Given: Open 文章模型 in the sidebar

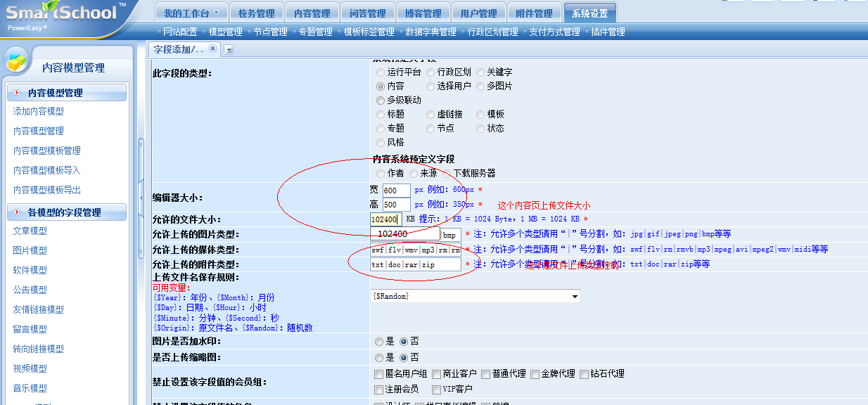Looking at the screenshot, I should 30,231.
